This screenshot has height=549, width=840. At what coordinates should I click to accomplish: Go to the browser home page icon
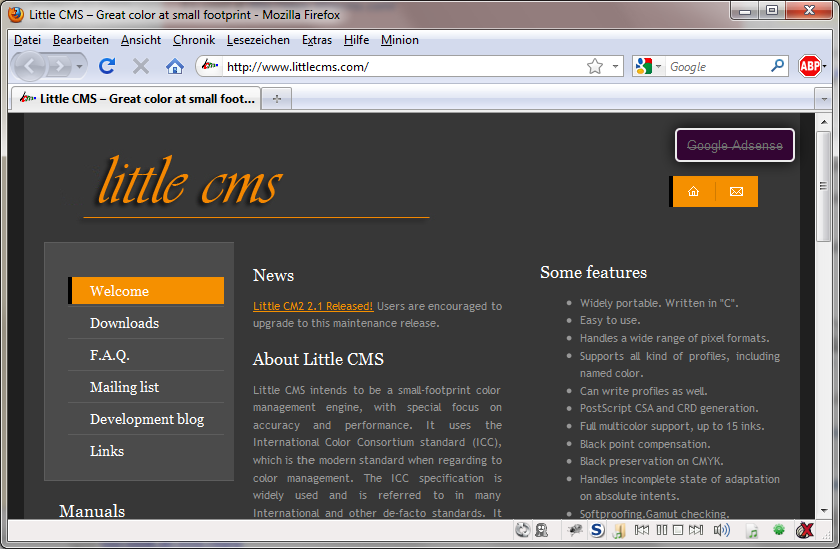click(x=175, y=66)
